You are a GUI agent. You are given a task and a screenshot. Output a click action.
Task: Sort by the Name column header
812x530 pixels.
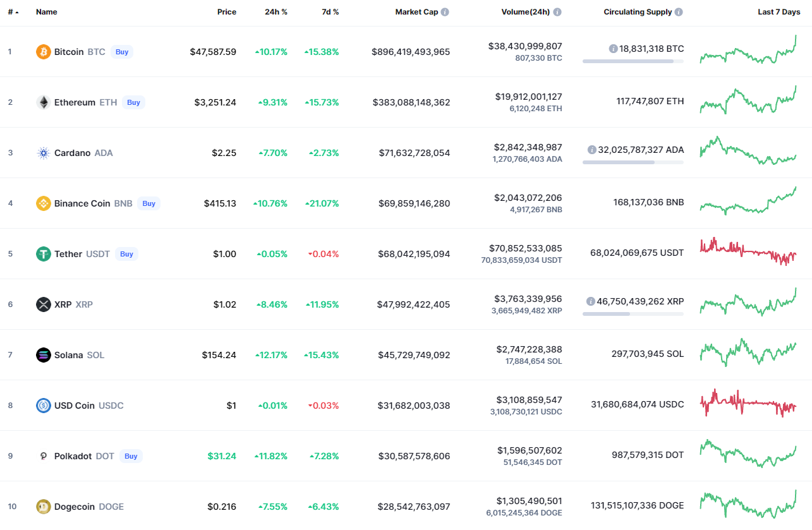46,12
